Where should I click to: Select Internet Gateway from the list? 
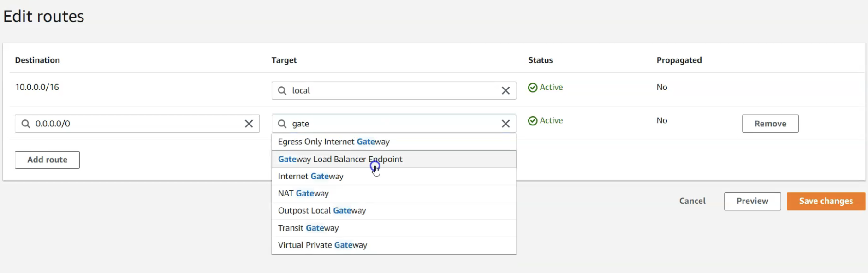310,177
